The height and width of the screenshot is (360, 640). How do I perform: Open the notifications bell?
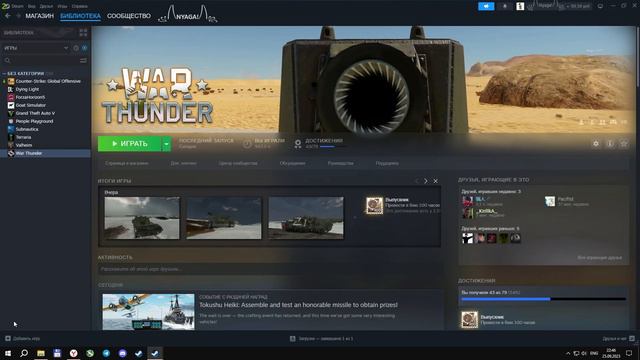[x=505, y=6]
